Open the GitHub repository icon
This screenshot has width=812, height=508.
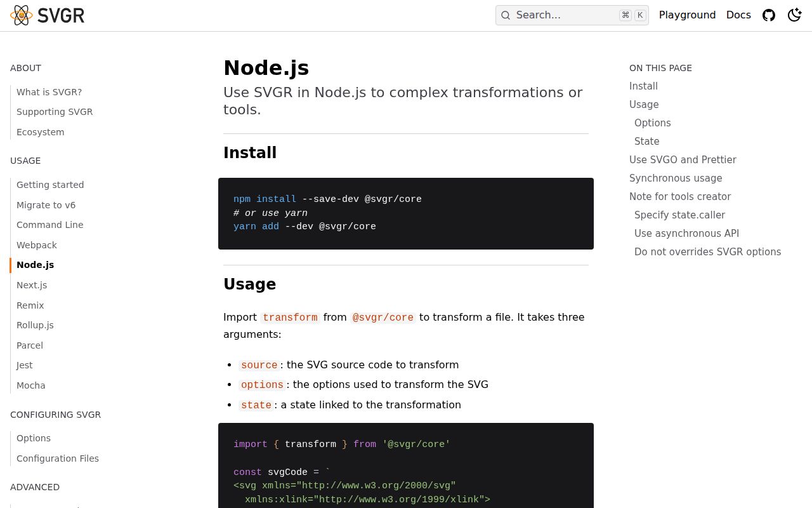[x=769, y=15]
